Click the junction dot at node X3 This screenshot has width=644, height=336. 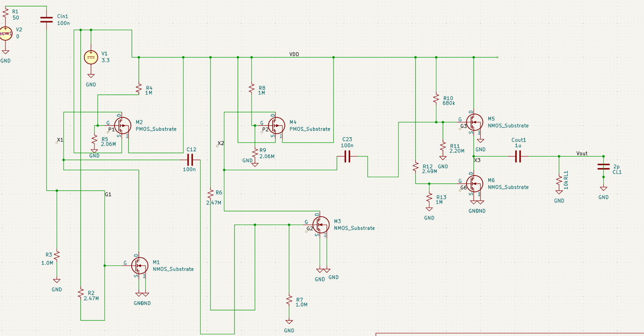click(x=474, y=156)
